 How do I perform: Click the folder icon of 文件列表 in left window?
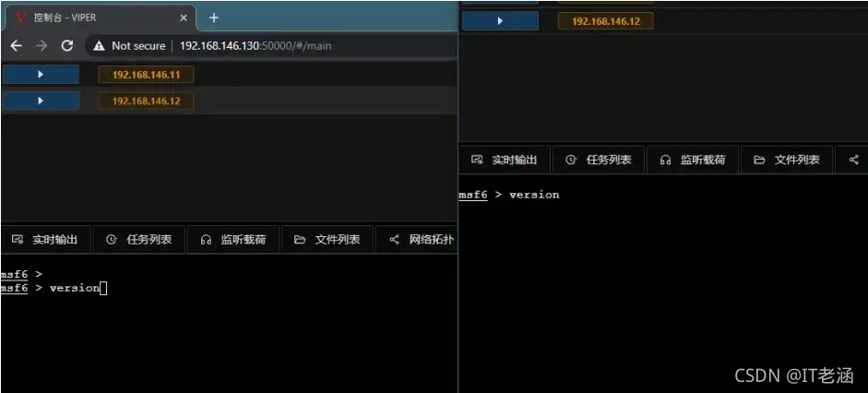pos(300,240)
